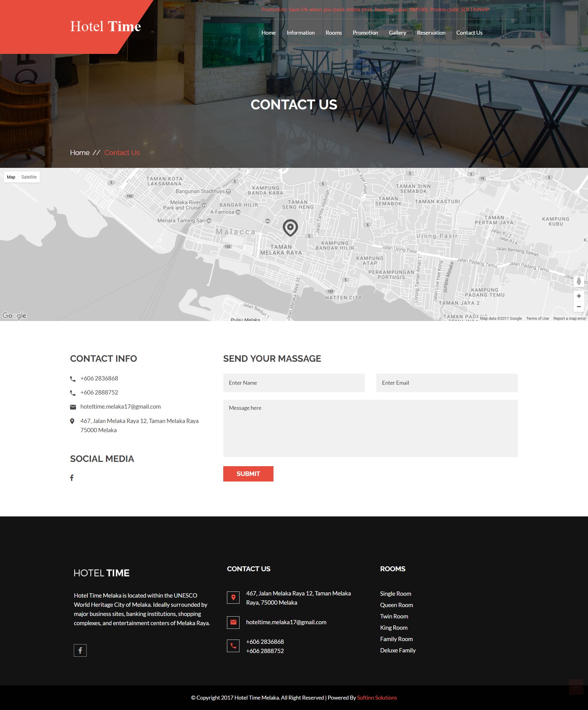Zoom in using the map plus control
Screen dimensions: 588x710
pyautogui.click(x=579, y=296)
